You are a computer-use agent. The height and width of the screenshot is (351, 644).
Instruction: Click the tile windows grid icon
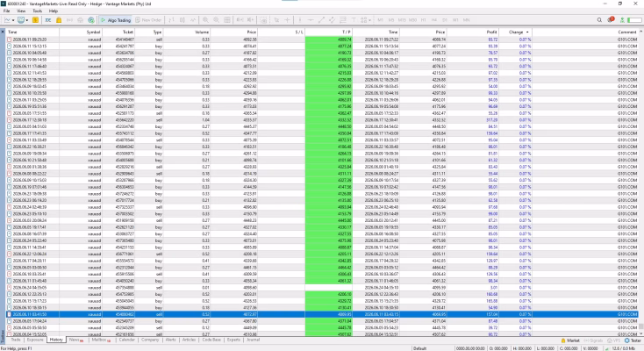pyautogui.click(x=226, y=19)
